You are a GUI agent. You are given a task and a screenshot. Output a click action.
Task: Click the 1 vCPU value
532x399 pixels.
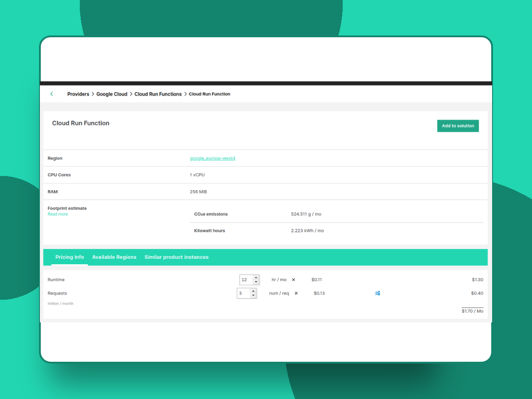coord(197,175)
